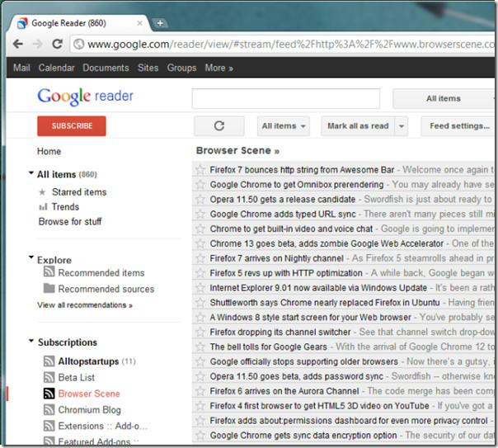Click the red SUBSCRIBE button
The width and height of the screenshot is (498, 448).
[72, 126]
